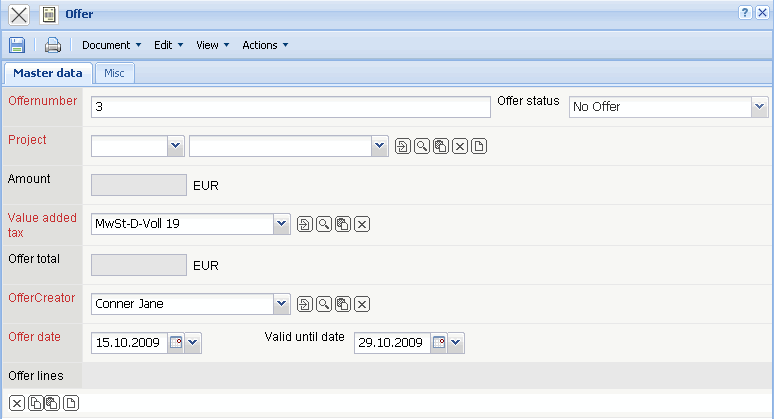Expand the Offer status dropdown
Screen dimensions: 774x419
759,107
